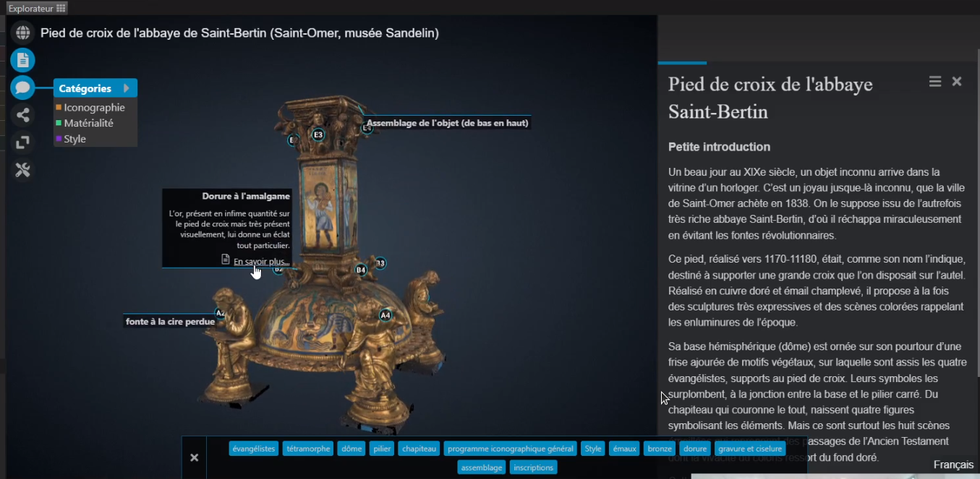Select annotation marker B4 on the model

(x=361, y=270)
